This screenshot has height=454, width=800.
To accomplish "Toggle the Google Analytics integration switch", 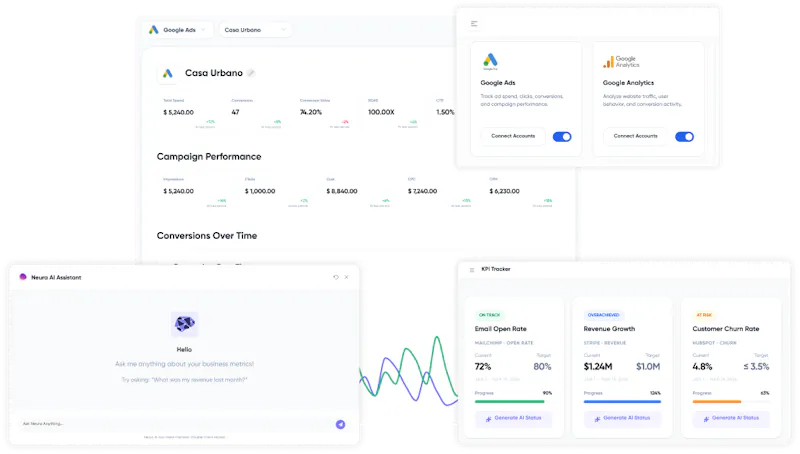I will pos(684,137).
